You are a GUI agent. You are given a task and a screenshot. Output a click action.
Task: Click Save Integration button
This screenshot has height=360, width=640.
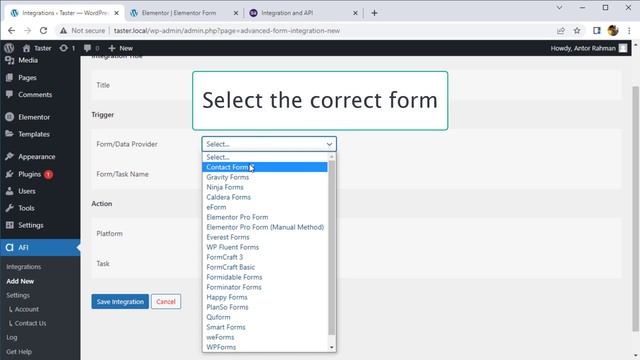pos(120,302)
